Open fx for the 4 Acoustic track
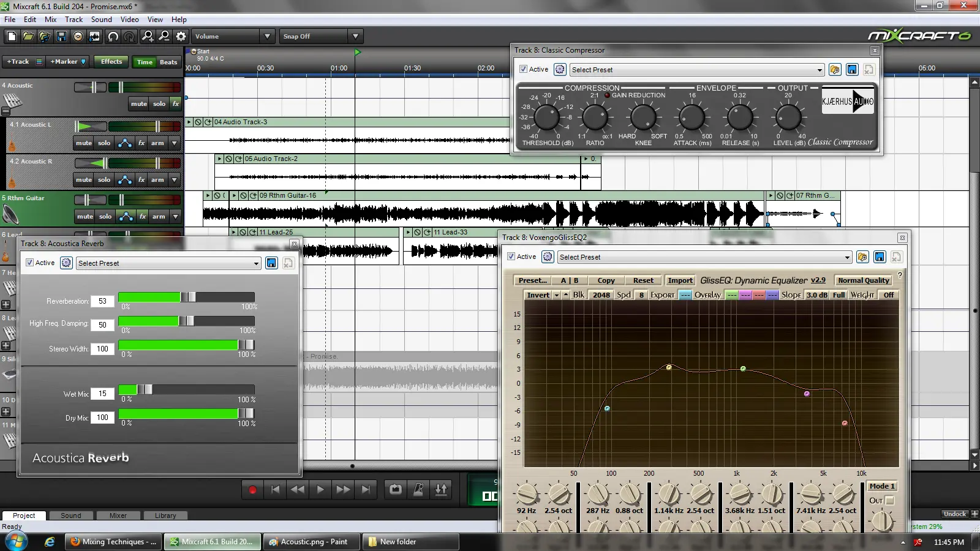The width and height of the screenshot is (980, 551). (x=176, y=104)
